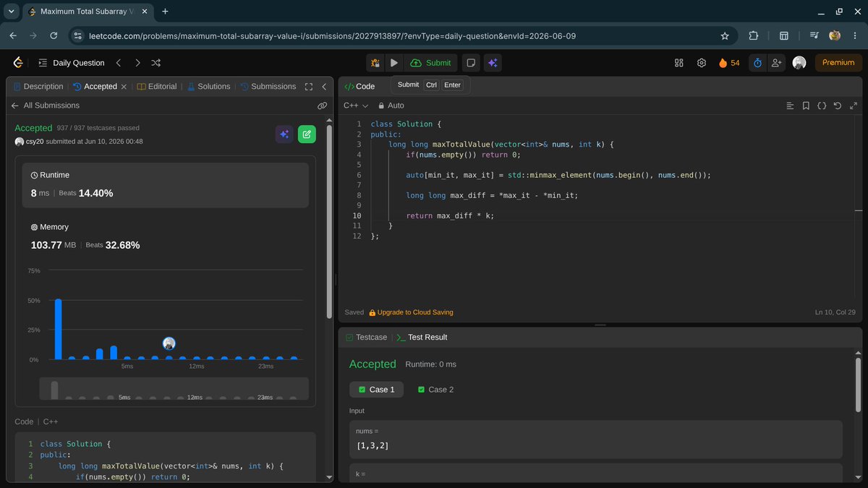Open the settings gear icon
The width and height of the screenshot is (868, 488).
[701, 63]
